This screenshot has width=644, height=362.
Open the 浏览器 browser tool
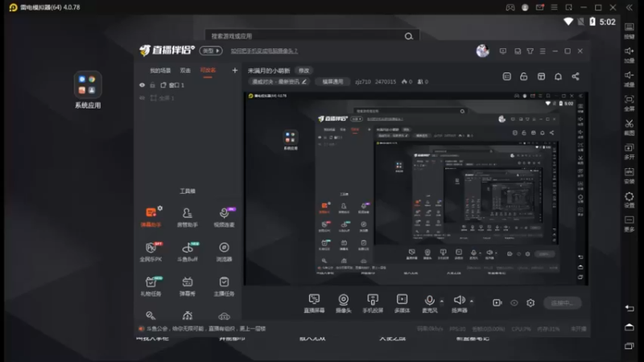[224, 252]
